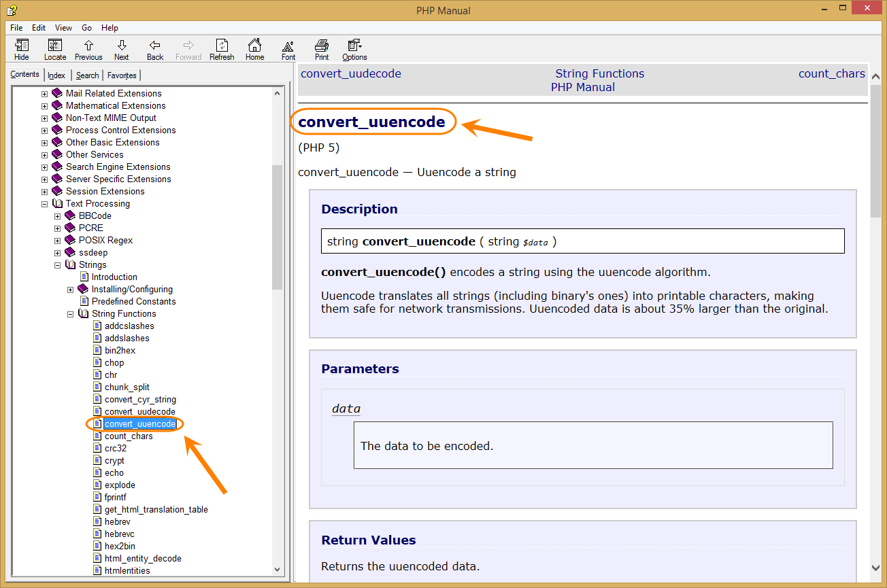Follow the convert_uudecode header link

(x=351, y=73)
